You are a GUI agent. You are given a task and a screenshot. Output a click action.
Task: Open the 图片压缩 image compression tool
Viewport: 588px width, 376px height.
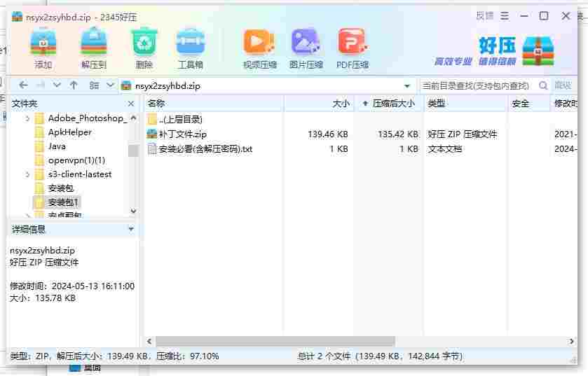306,49
